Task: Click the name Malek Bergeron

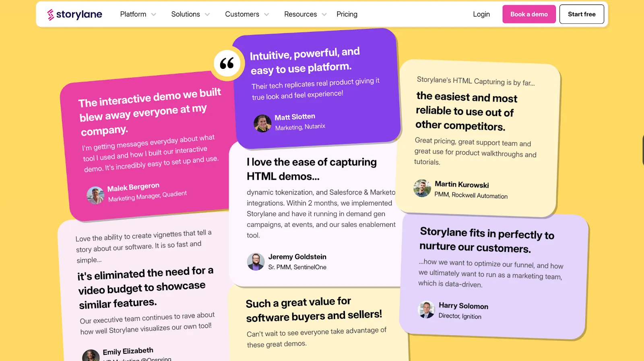Action: click(x=133, y=187)
